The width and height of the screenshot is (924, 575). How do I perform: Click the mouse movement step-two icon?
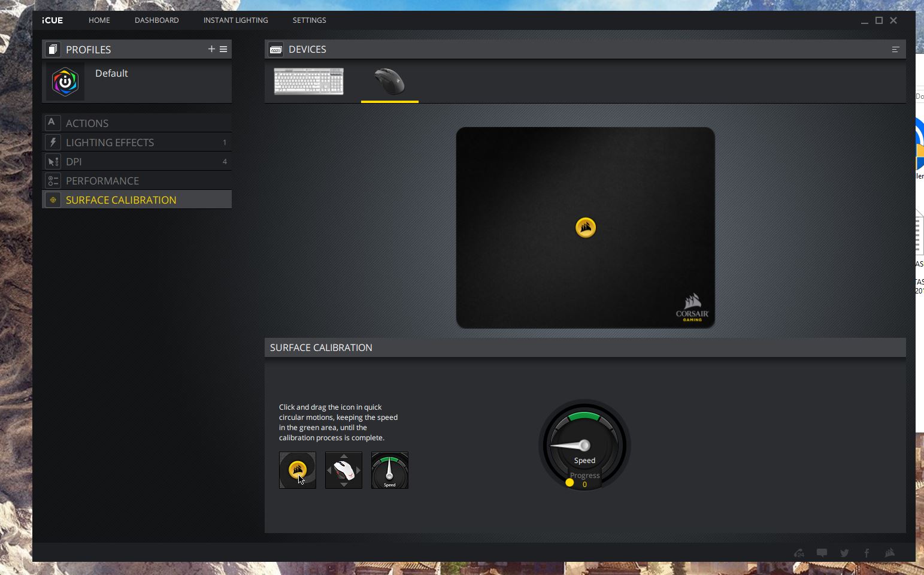click(344, 470)
